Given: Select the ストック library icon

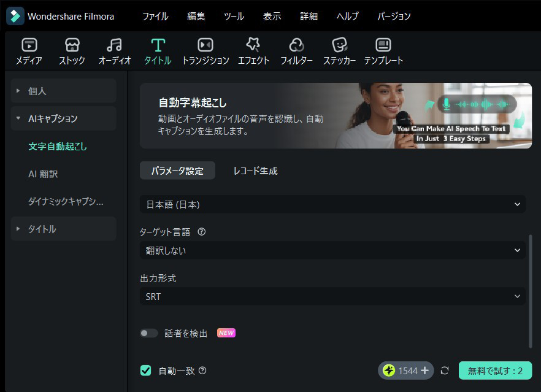Looking at the screenshot, I should click(x=71, y=50).
